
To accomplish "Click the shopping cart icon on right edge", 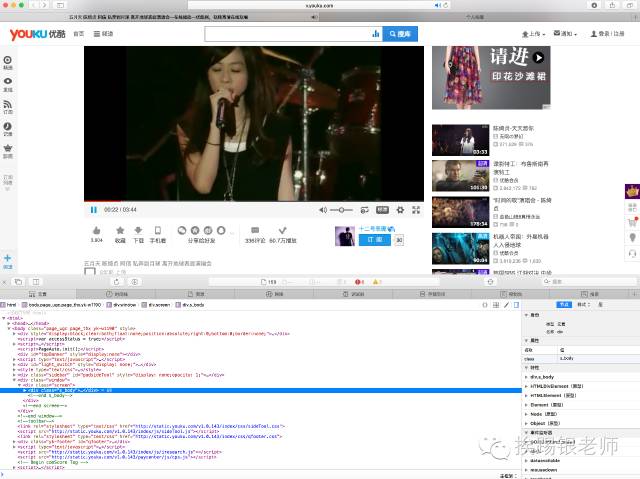I will [x=632, y=222].
